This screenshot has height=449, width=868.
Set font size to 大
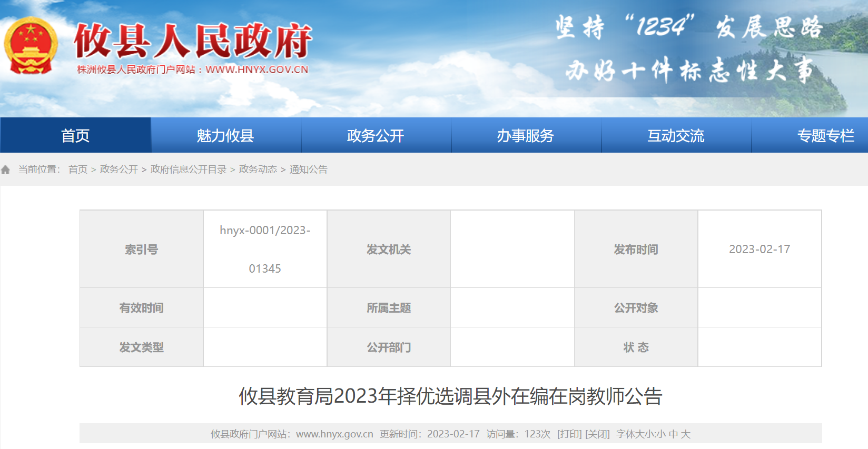click(685, 434)
